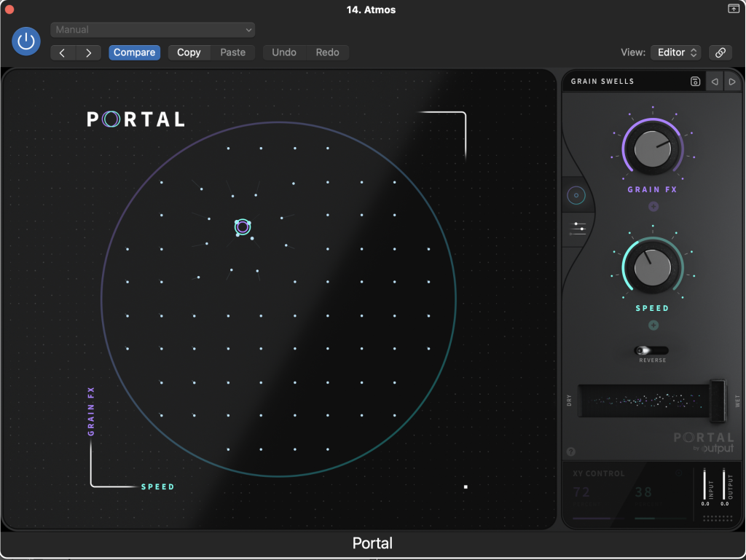Viewport: 746px width, 560px height.
Task: Add modulation below Grain FX knob
Action: [x=653, y=207]
